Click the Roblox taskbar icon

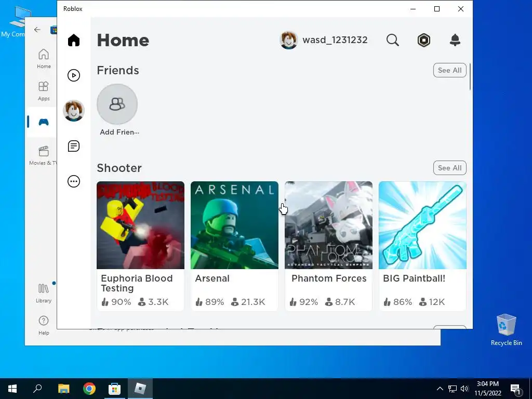[x=140, y=389]
